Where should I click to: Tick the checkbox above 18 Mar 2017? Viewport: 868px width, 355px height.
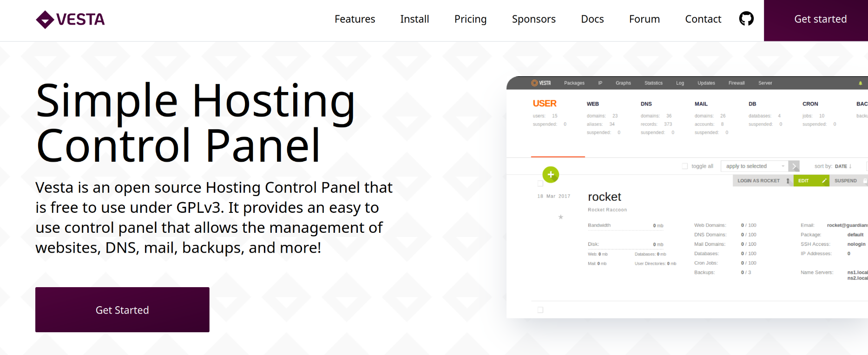click(x=540, y=184)
